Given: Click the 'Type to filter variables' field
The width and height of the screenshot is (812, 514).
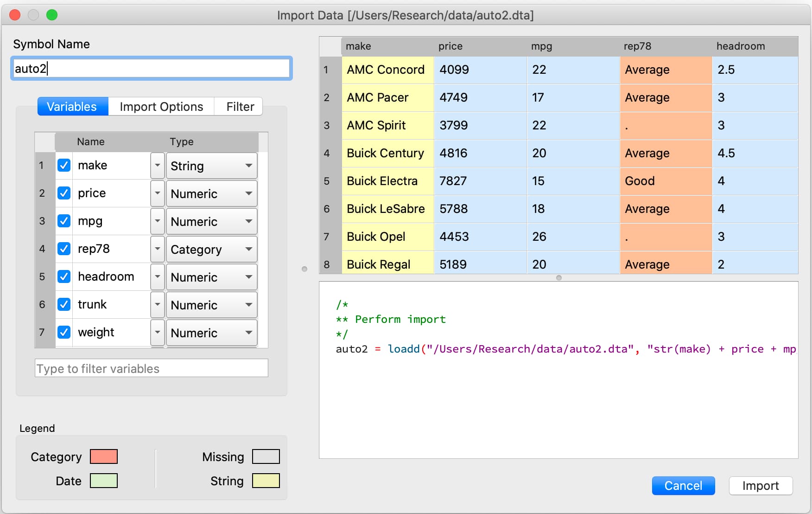Looking at the screenshot, I should pos(151,368).
